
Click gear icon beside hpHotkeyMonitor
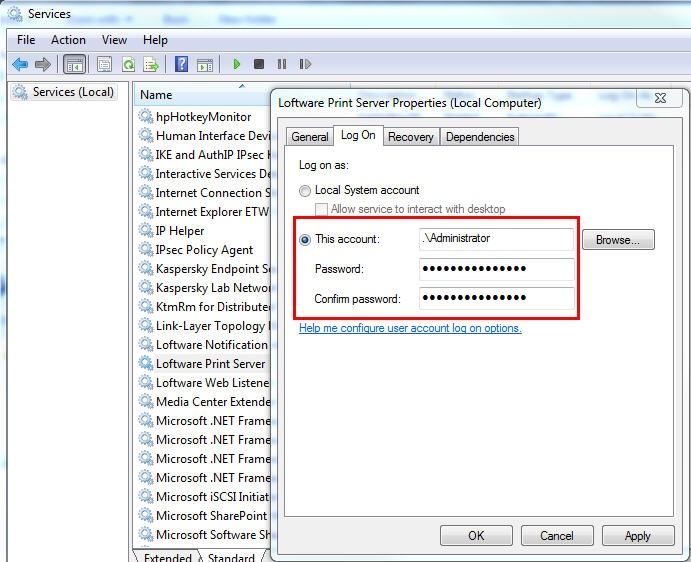[146, 116]
